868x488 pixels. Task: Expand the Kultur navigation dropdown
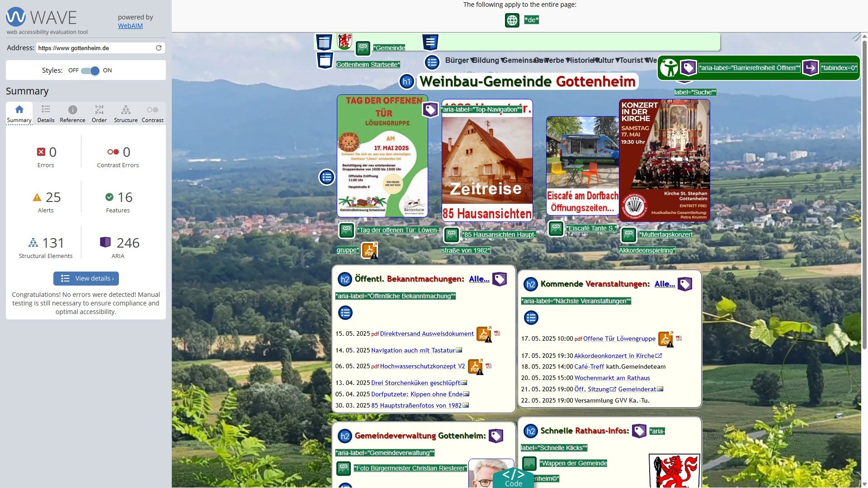point(606,61)
